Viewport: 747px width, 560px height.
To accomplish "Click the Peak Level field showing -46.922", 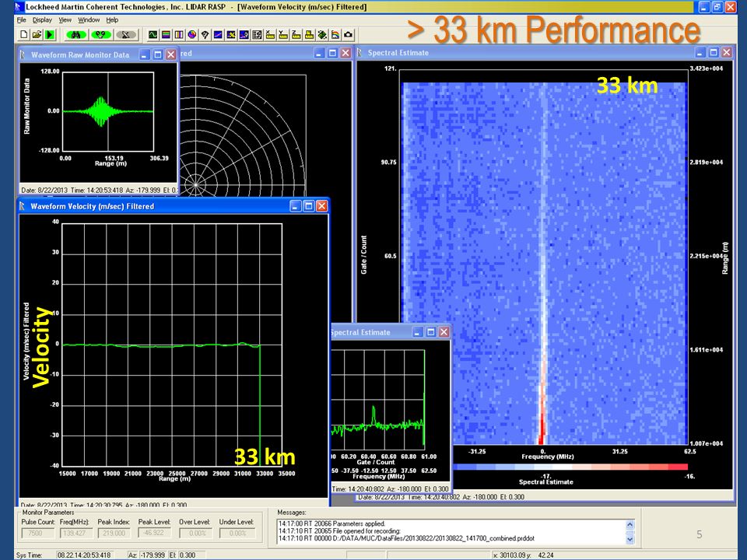I will click(x=154, y=533).
